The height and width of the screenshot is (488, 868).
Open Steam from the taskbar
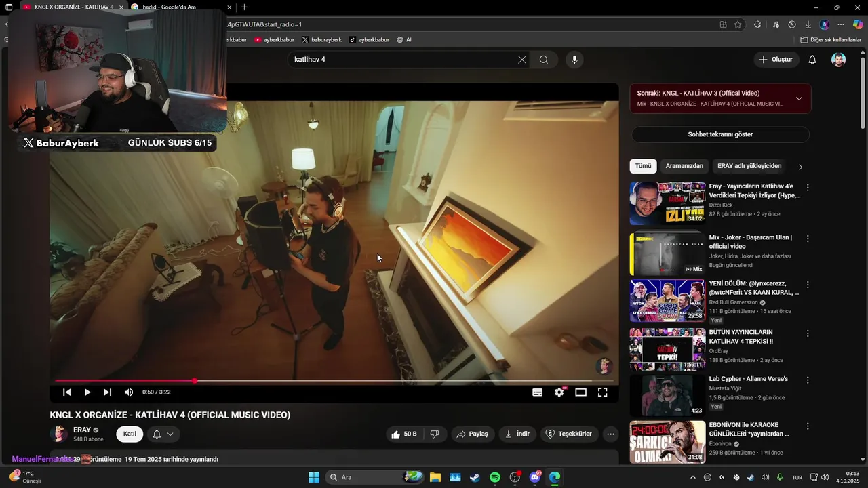coord(475,477)
